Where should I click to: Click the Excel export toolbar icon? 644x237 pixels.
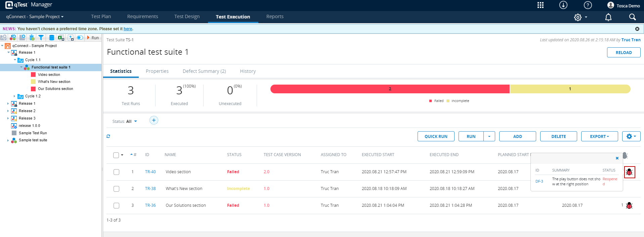tap(61, 38)
